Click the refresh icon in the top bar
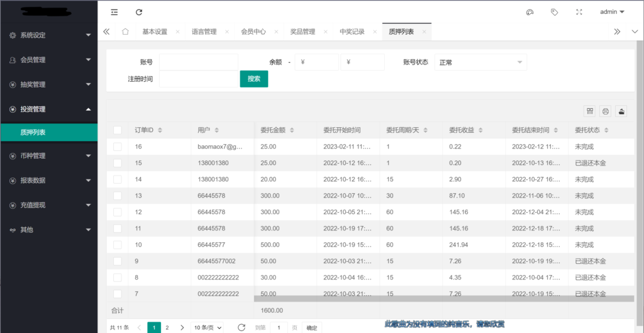This screenshot has width=644, height=333. point(139,12)
